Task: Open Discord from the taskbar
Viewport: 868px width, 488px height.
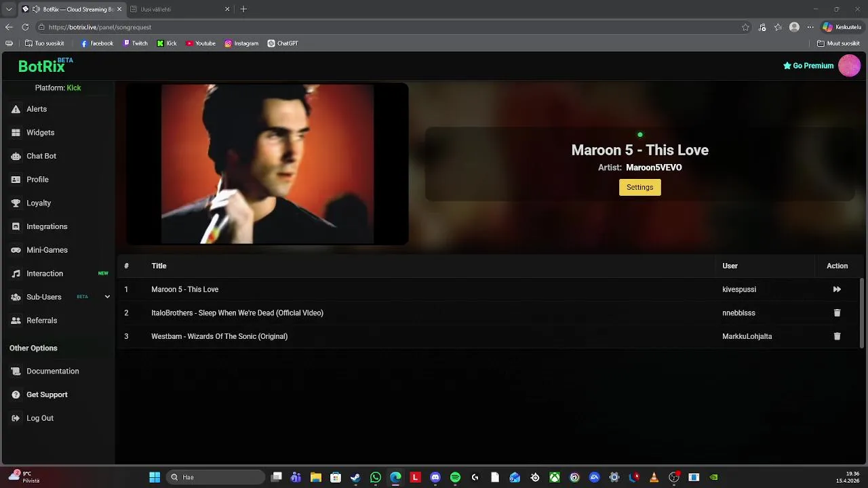Action: click(435, 477)
